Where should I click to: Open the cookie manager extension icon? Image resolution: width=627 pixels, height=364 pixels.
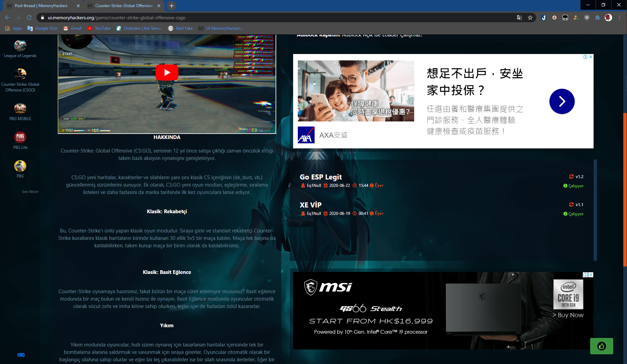point(576,18)
